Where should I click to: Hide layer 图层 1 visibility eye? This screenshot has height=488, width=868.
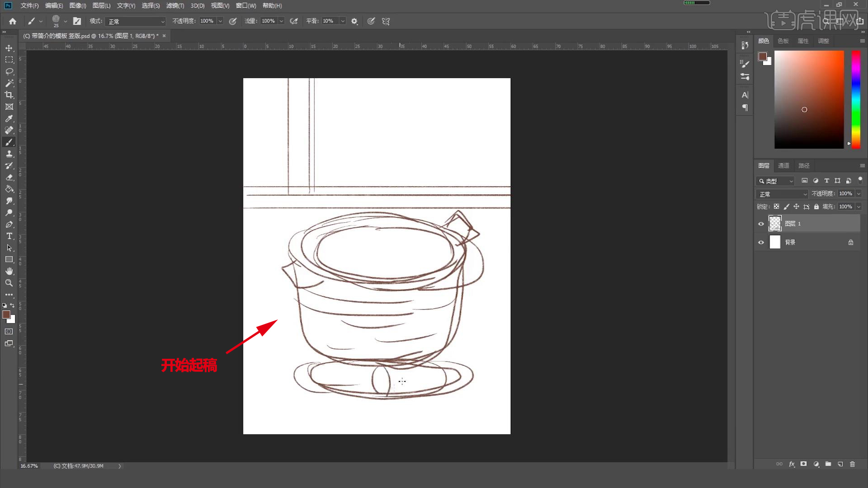(x=761, y=224)
